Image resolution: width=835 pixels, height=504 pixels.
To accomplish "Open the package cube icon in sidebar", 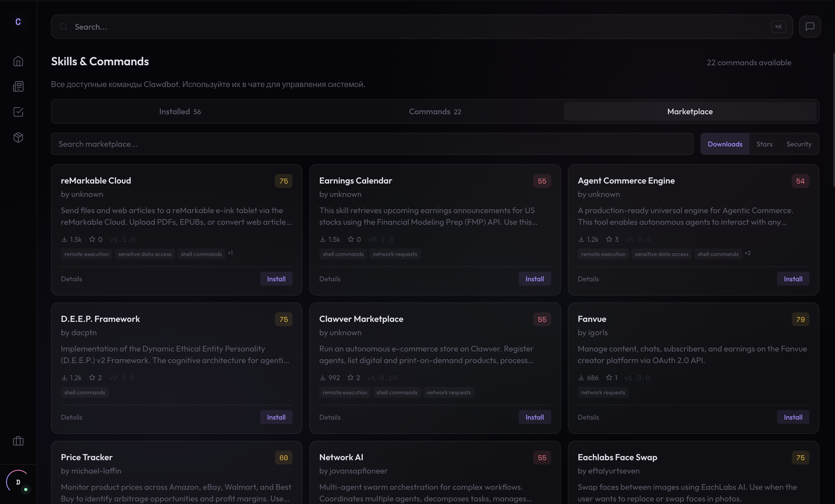I will click(x=18, y=137).
